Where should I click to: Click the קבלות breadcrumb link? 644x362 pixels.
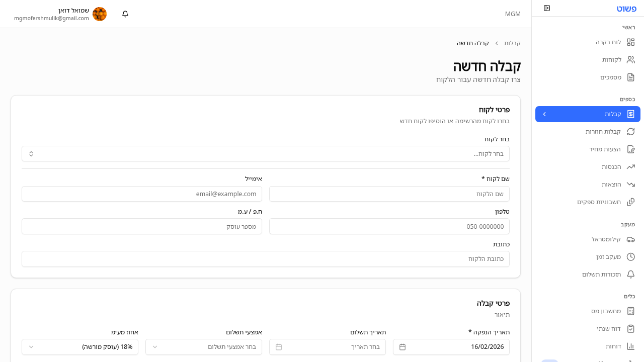pyautogui.click(x=513, y=43)
